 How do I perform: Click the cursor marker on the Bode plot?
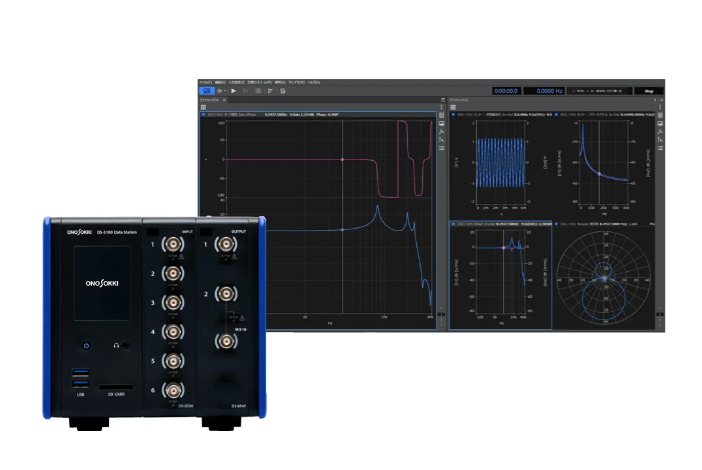pyautogui.click(x=342, y=160)
